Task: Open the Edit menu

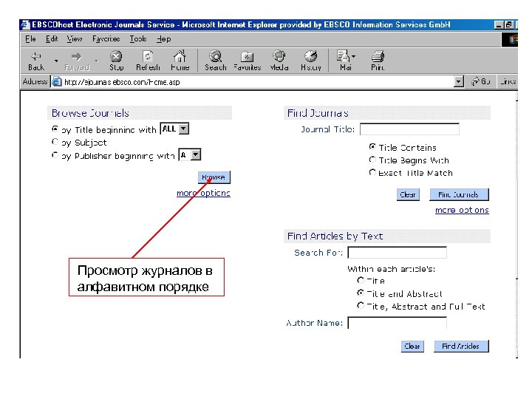Action: coord(52,39)
